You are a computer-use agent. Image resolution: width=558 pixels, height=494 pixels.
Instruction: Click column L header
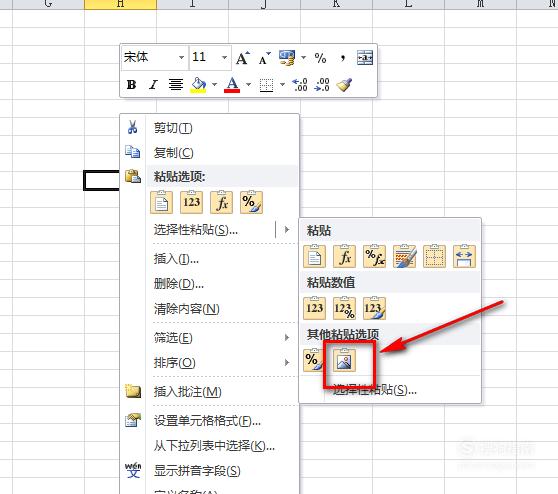[x=408, y=4]
